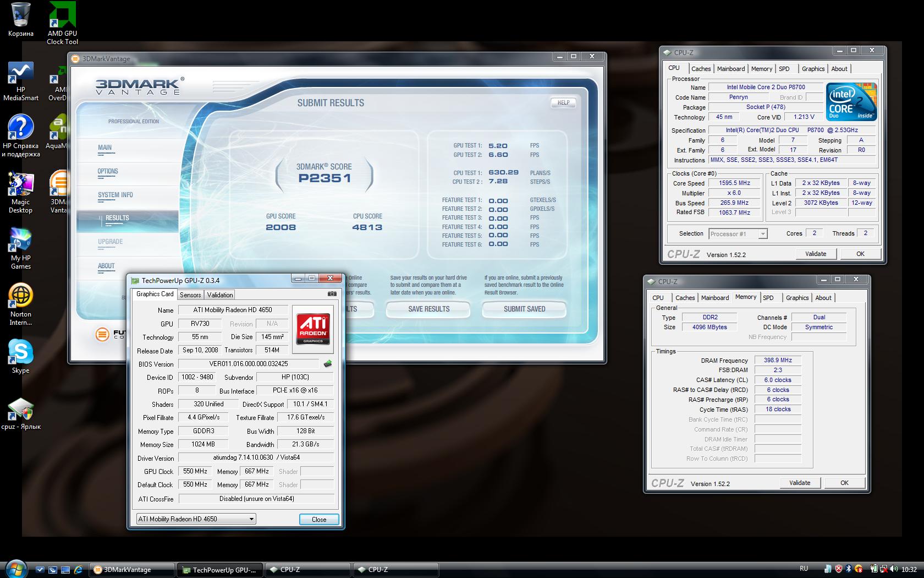Click the 3DMark score P2351
The height and width of the screenshot is (578, 924).
(x=324, y=178)
